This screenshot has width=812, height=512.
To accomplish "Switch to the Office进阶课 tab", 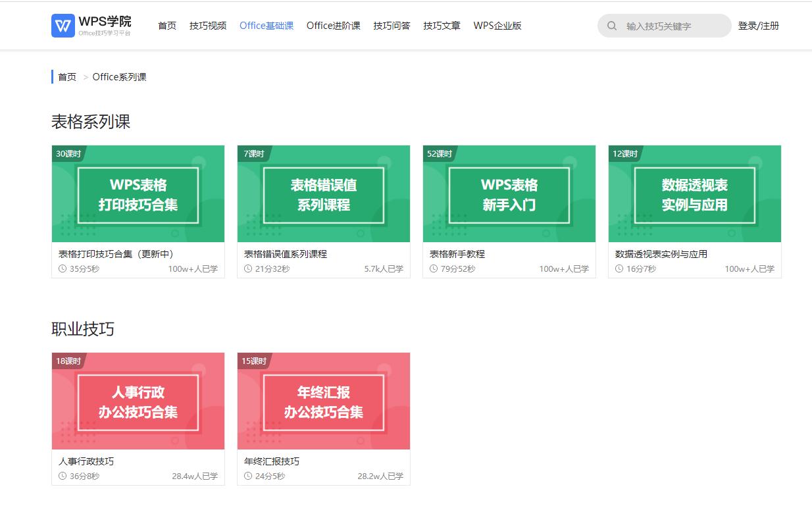I will pos(333,26).
